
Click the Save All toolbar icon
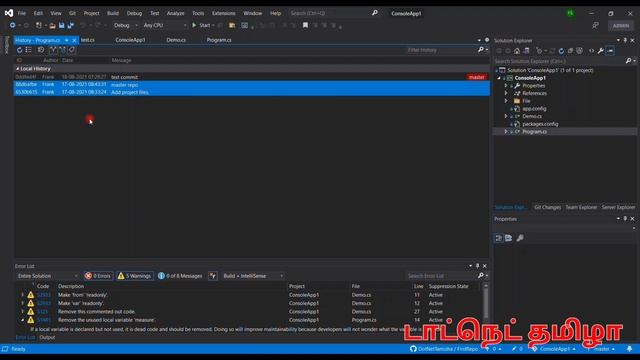point(71,25)
